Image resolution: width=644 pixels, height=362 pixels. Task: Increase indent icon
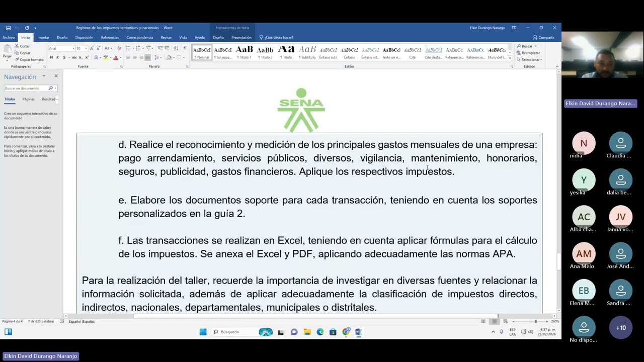point(167,48)
